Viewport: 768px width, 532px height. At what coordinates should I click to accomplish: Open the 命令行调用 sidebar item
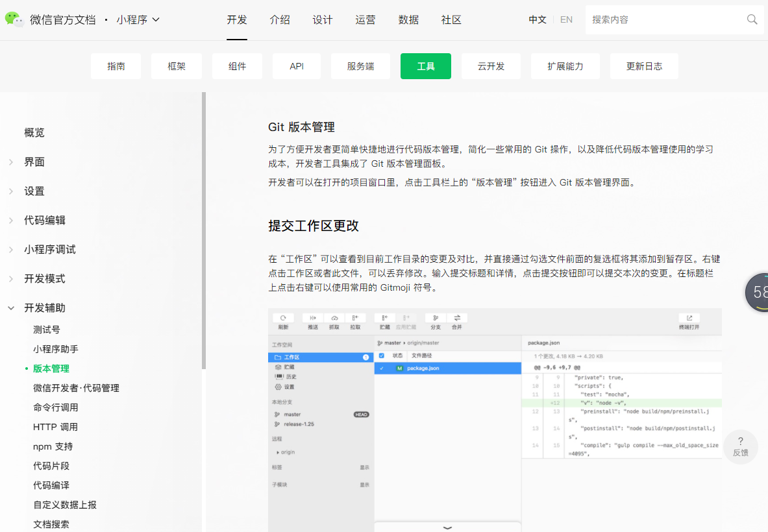[56, 407]
